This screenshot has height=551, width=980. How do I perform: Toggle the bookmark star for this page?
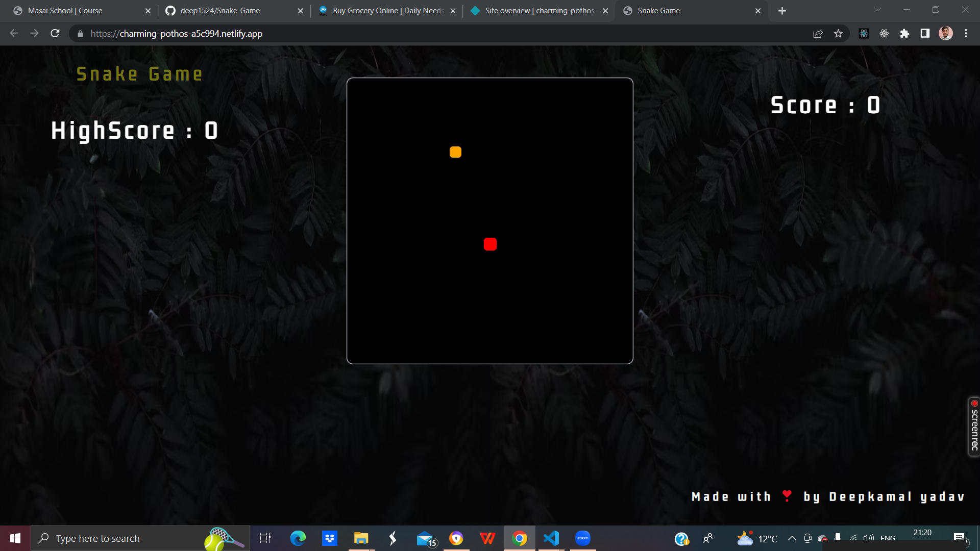click(x=838, y=33)
